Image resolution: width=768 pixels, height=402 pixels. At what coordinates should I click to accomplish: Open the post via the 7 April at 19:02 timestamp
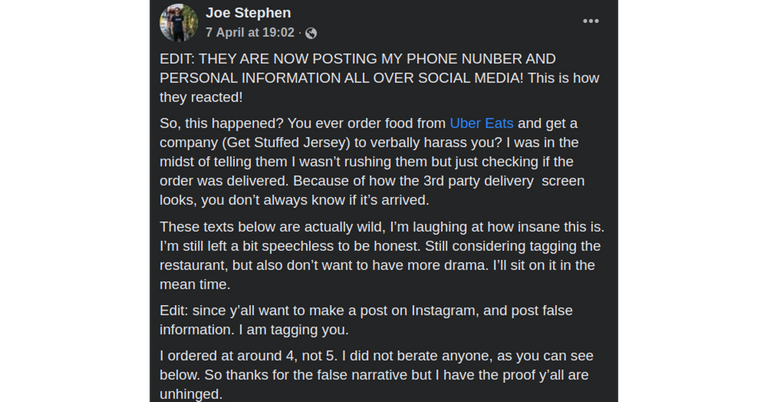click(250, 32)
